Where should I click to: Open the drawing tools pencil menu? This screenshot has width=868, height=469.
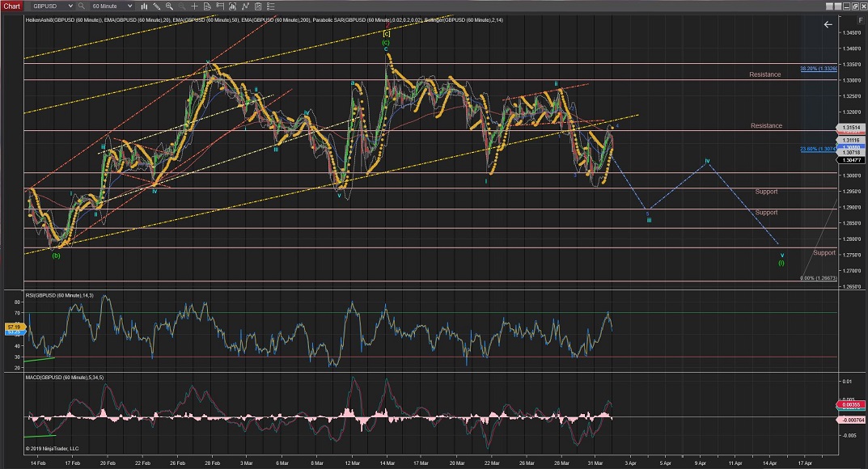[x=157, y=6]
